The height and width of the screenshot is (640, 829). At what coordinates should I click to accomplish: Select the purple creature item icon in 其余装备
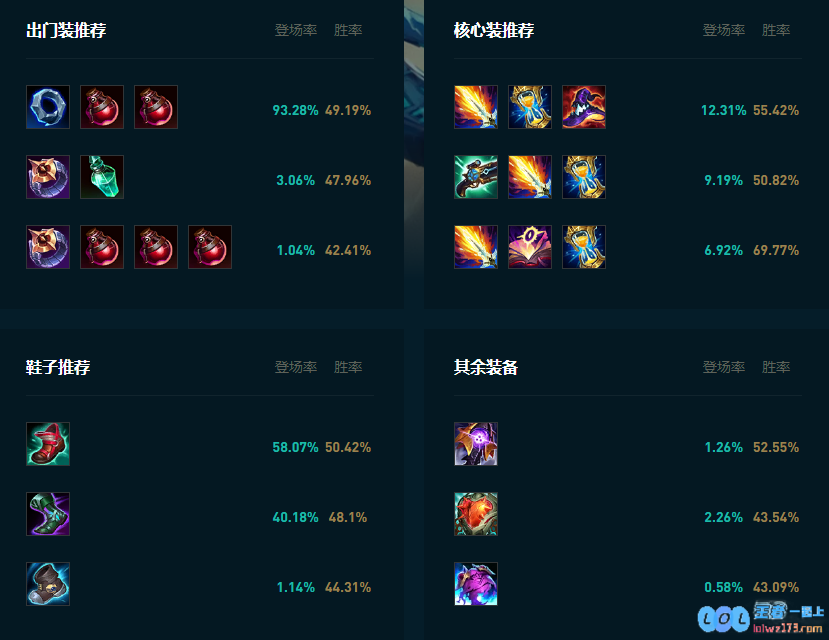476,584
